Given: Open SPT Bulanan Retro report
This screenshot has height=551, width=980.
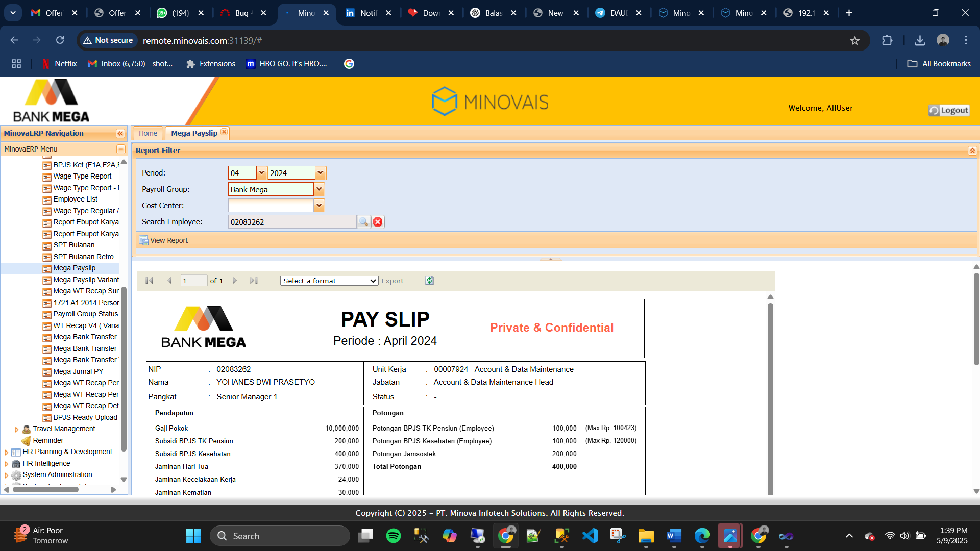Looking at the screenshot, I should pos(83,257).
